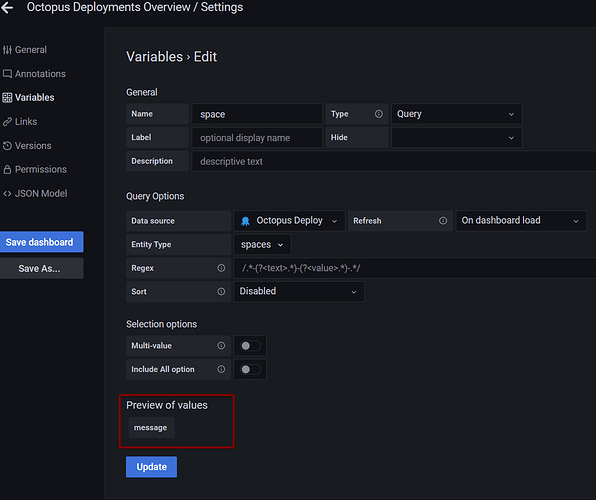Click the Permissions lock icon
596x500 pixels.
point(7,170)
